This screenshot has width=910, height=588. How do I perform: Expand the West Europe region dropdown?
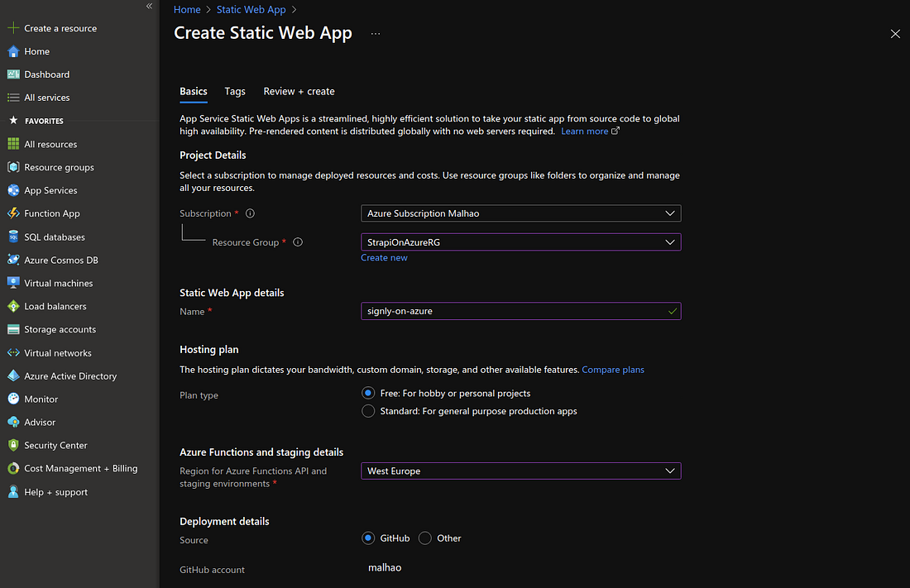click(520, 471)
